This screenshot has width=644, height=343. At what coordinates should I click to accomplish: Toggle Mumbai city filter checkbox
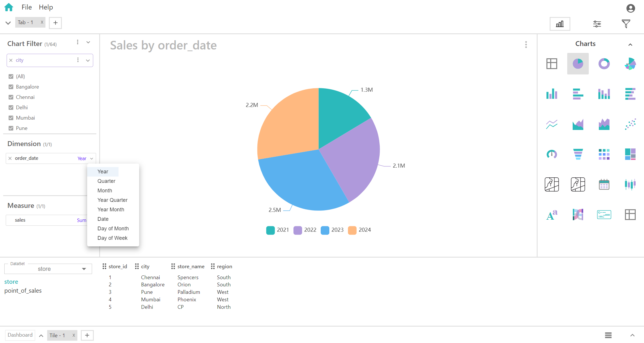pos(11,118)
